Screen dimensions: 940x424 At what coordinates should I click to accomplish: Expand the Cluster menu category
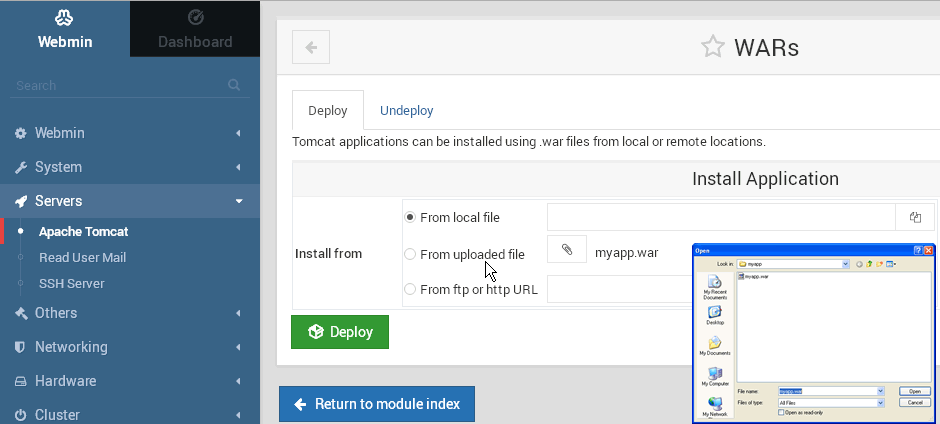(x=130, y=414)
